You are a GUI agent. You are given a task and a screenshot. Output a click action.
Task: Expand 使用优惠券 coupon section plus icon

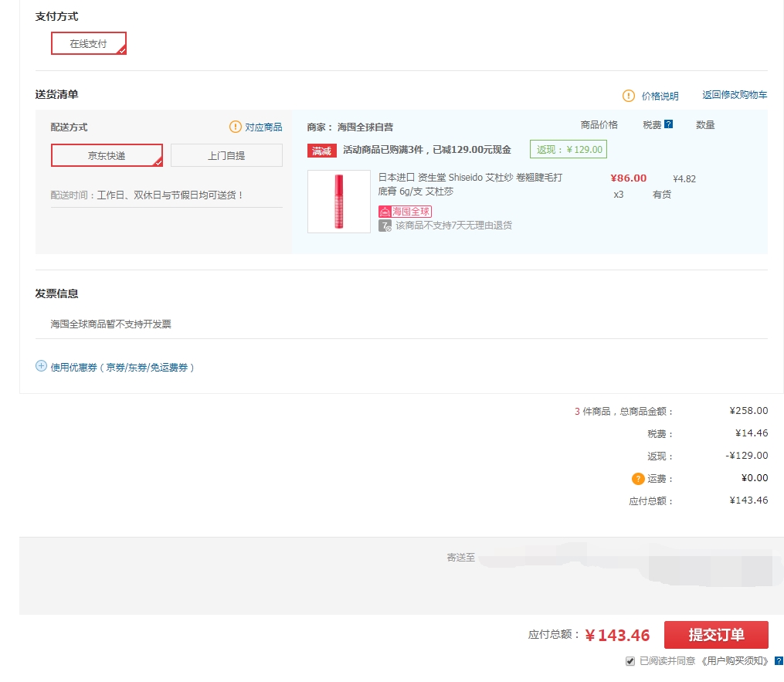click(x=41, y=366)
